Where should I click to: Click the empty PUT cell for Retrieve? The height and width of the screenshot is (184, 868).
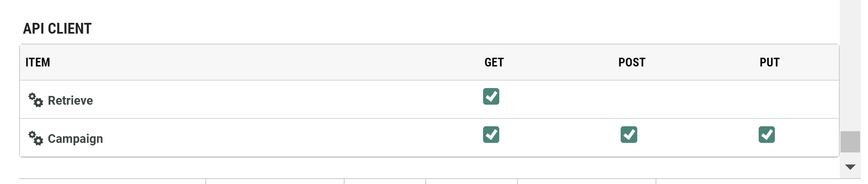point(766,100)
